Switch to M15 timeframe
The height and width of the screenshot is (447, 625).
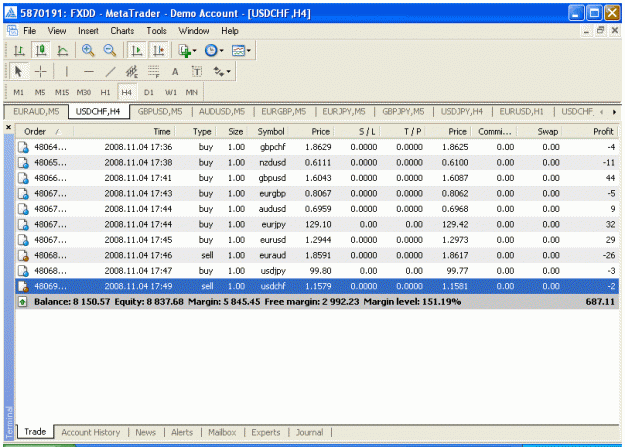pyautogui.click(x=62, y=93)
